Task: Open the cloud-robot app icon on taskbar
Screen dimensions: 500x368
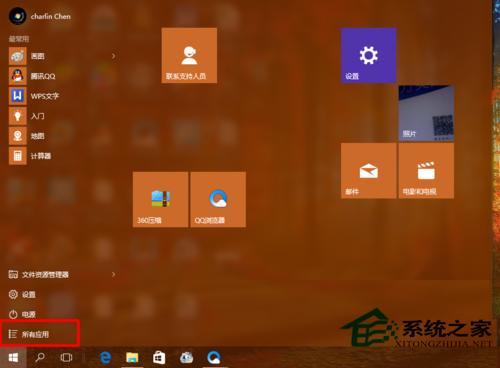Action: [186, 358]
